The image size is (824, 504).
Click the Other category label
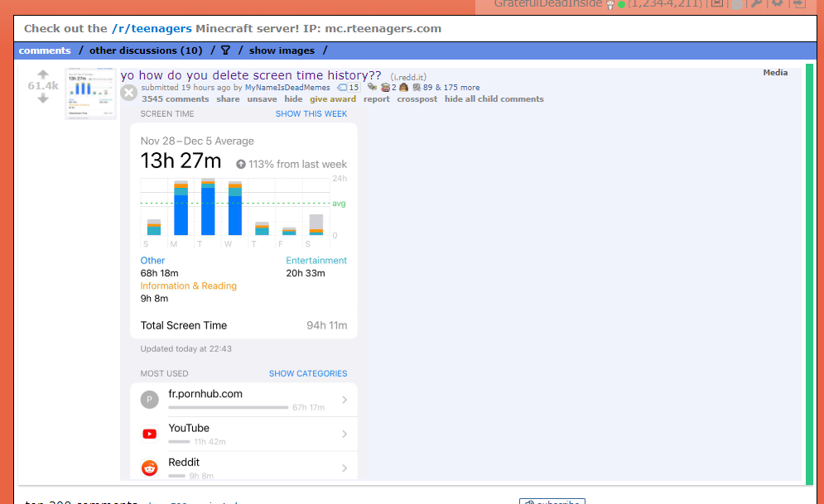pyautogui.click(x=152, y=261)
